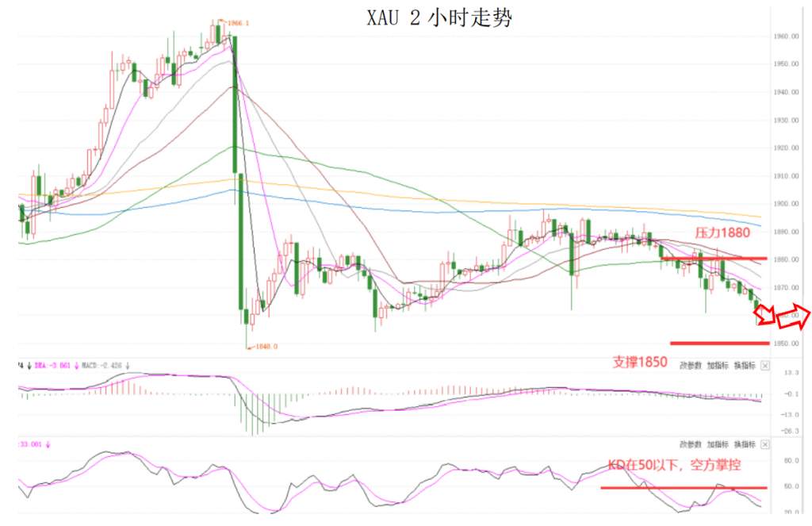Select the MACD -2.426 reading

[103, 366]
